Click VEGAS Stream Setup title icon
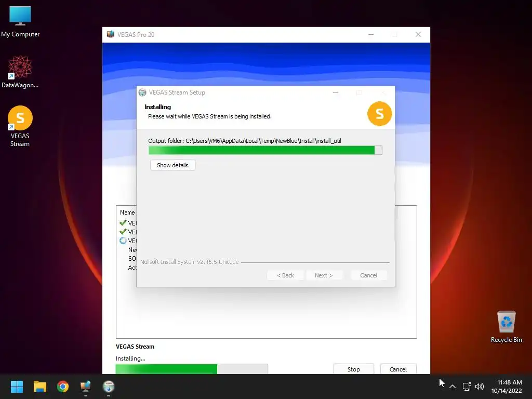The height and width of the screenshot is (399, 532). 142,92
